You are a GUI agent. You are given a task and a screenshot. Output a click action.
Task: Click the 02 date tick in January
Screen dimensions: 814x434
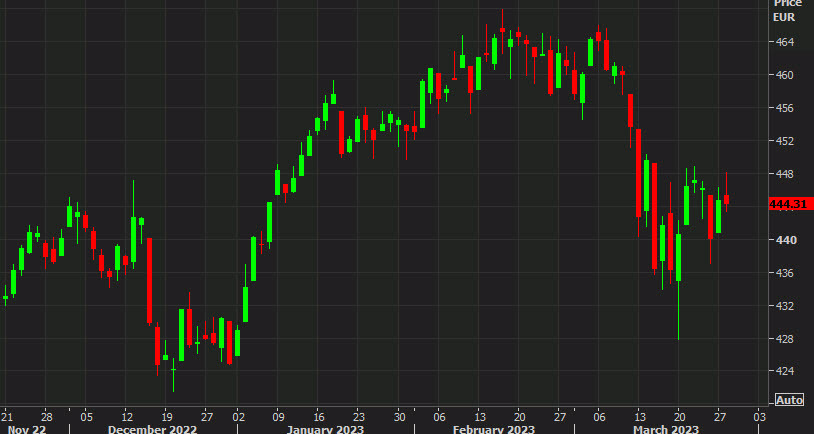(239, 417)
